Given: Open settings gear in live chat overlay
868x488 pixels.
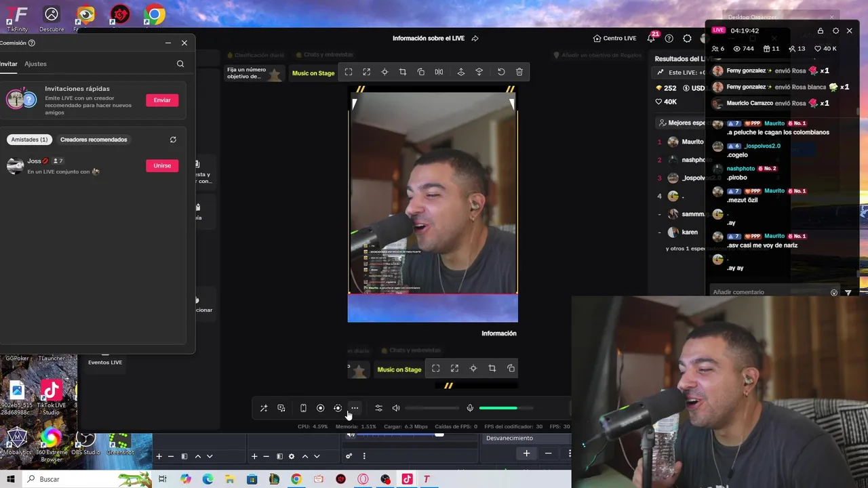Looking at the screenshot, I should coord(835,30).
